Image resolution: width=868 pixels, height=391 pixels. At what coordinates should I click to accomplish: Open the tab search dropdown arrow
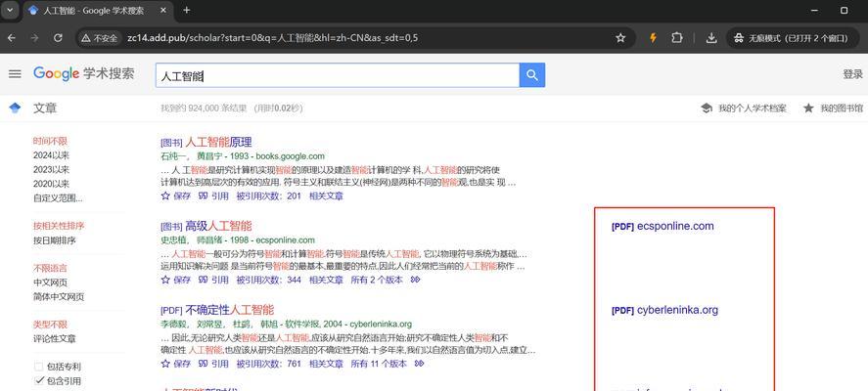(10, 10)
